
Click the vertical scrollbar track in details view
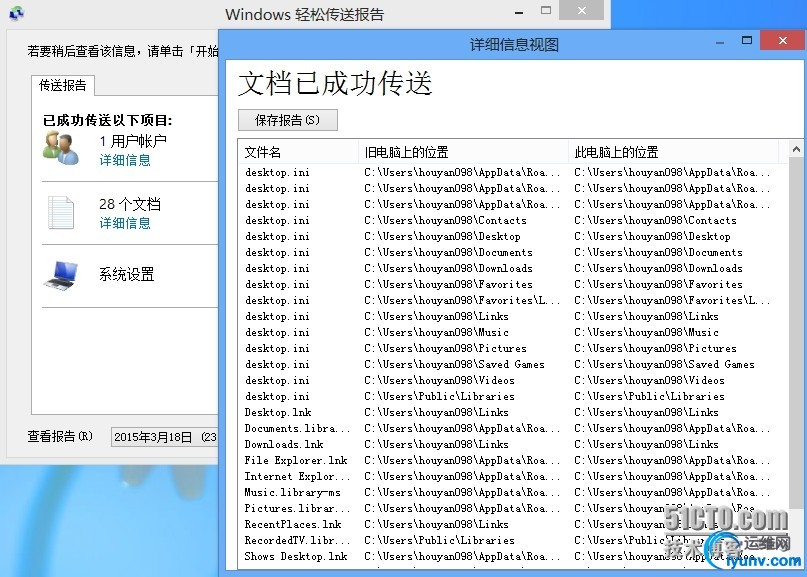796,335
